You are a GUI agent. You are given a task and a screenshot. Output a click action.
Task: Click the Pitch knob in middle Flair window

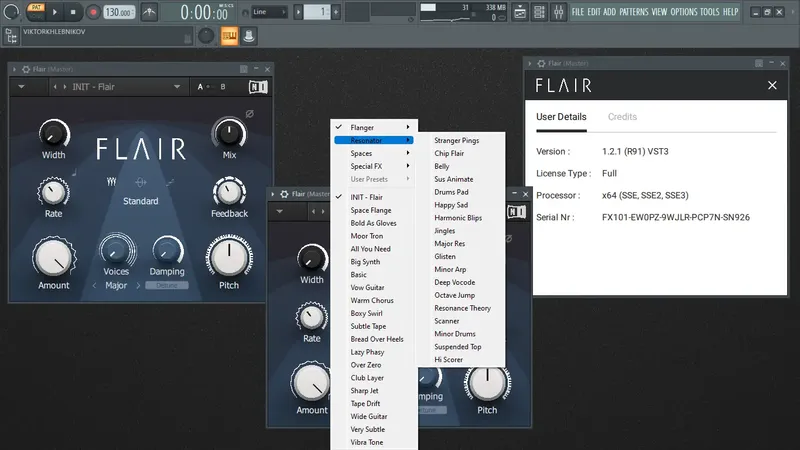(487, 384)
